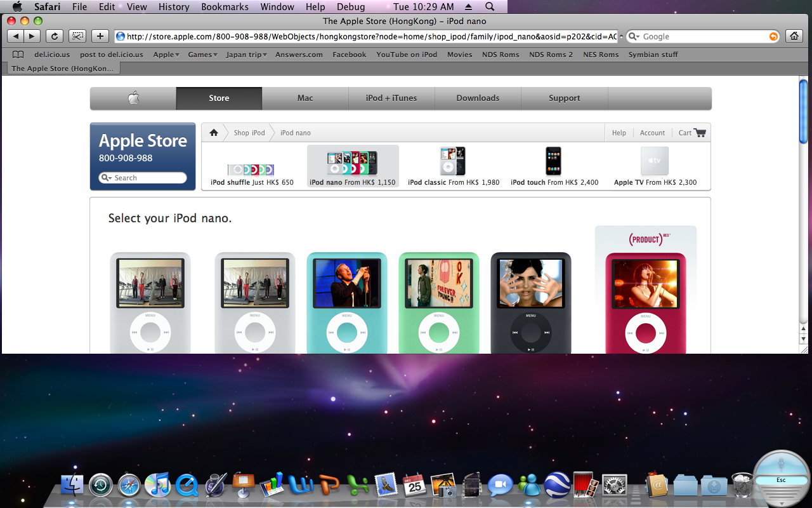Open the iPod + iTunes navigation tab
Screen dimensions: 812x508
[391, 98]
